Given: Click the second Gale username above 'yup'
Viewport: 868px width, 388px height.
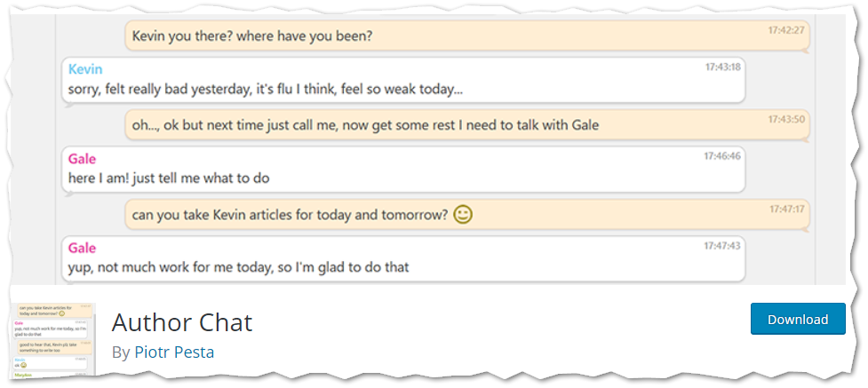Looking at the screenshot, I should [82, 248].
